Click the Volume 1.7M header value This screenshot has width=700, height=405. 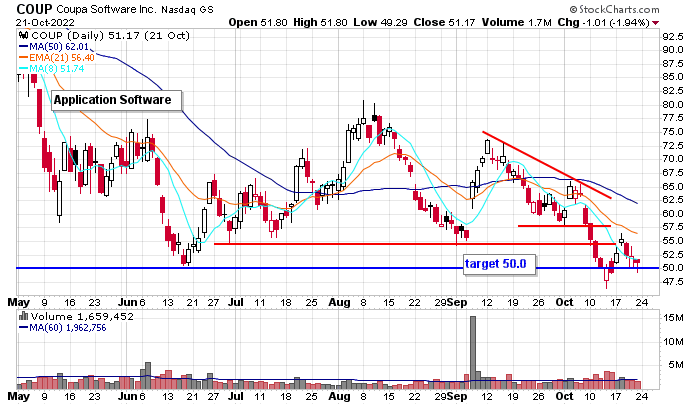pyautogui.click(x=517, y=22)
